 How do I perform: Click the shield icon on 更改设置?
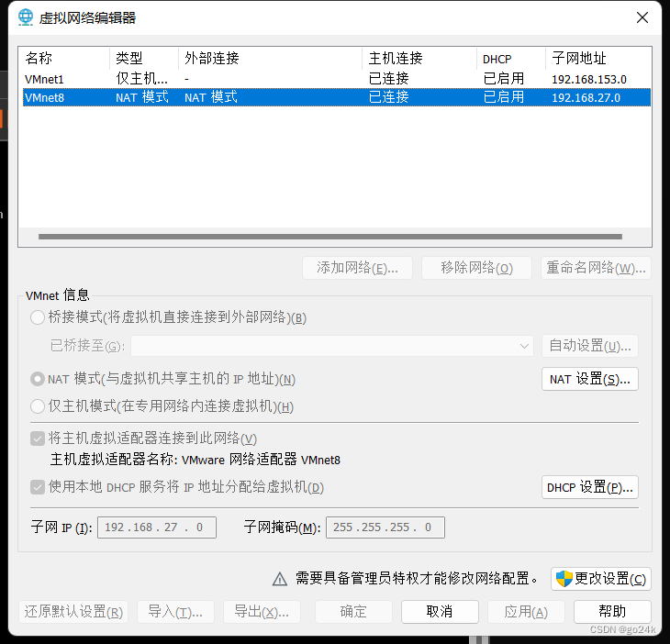click(x=564, y=579)
